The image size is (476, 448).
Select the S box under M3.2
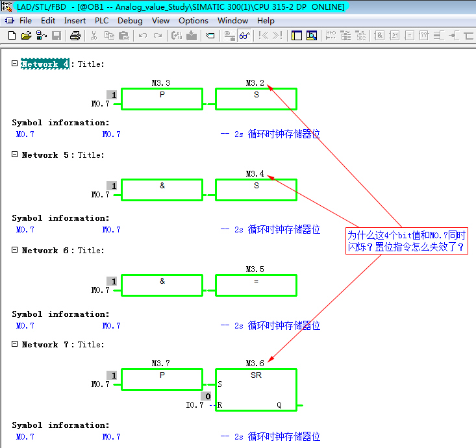point(257,99)
